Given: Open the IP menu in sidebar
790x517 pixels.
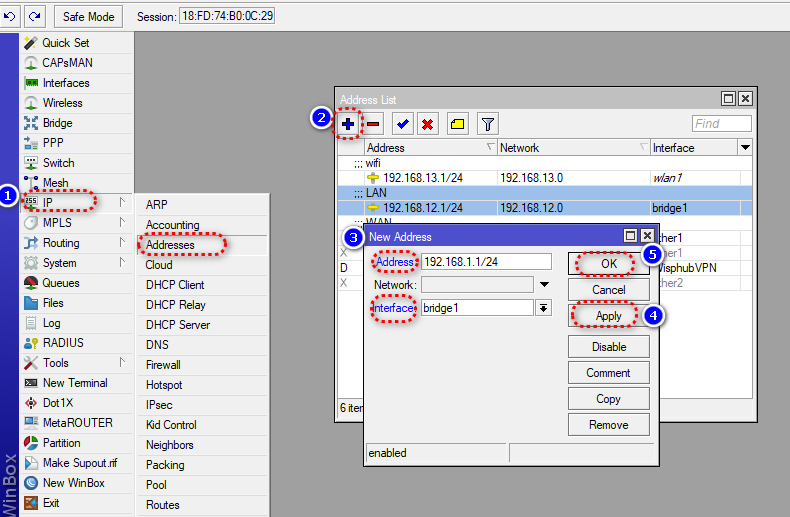Looking at the screenshot, I should click(x=48, y=203).
